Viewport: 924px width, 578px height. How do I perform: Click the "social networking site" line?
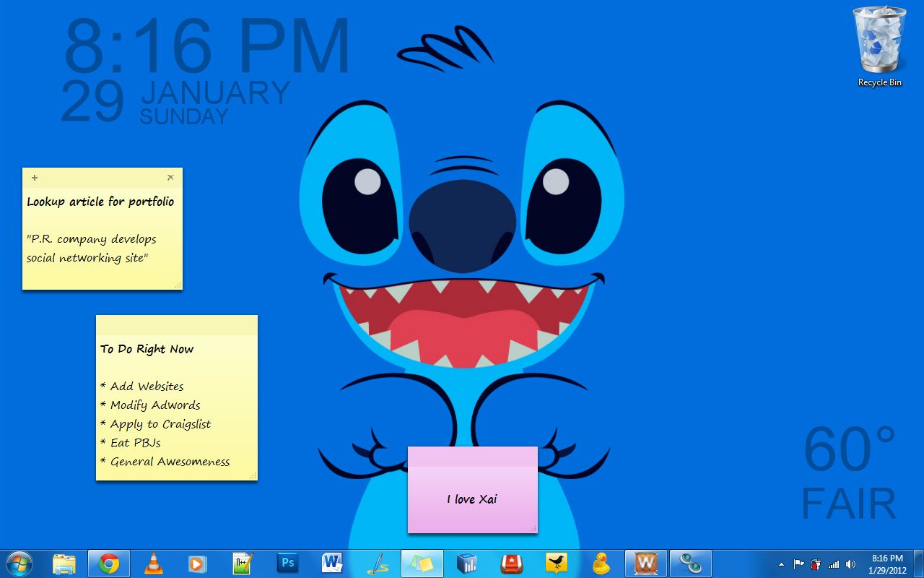point(87,258)
